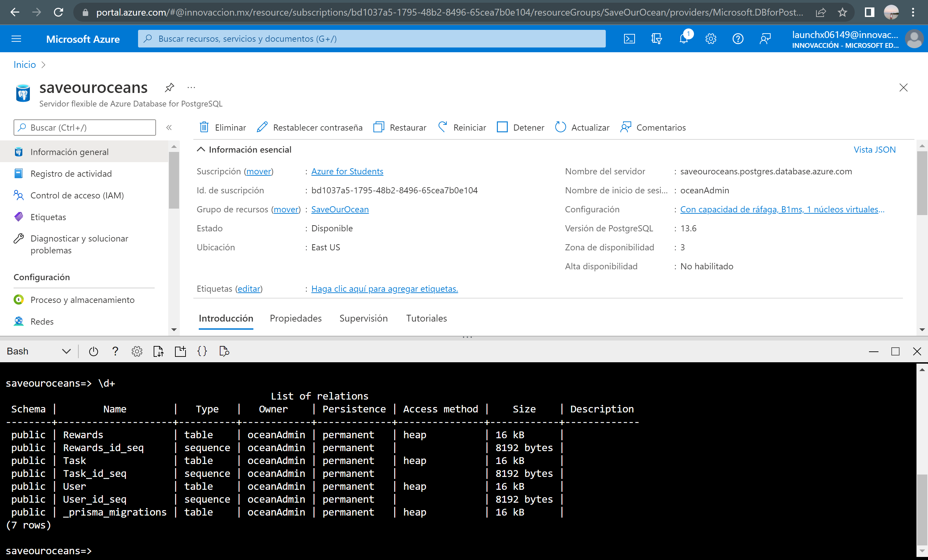Open the Bash shell dropdown
This screenshot has width=928, height=560.
click(x=66, y=351)
